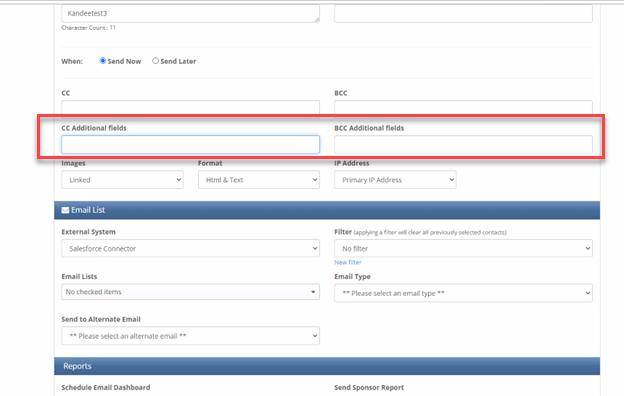Open the Format dropdown showing Html & Text
The height and width of the screenshot is (396, 624).
[259, 180]
